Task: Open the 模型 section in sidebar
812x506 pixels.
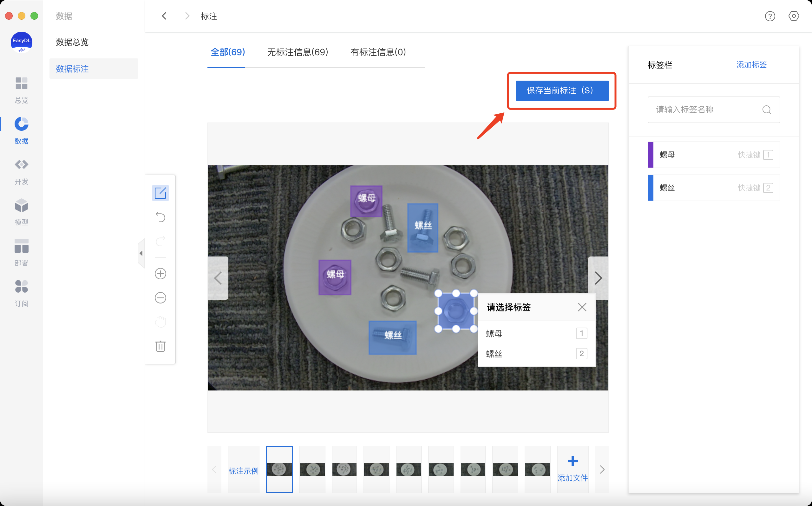Action: (x=21, y=212)
